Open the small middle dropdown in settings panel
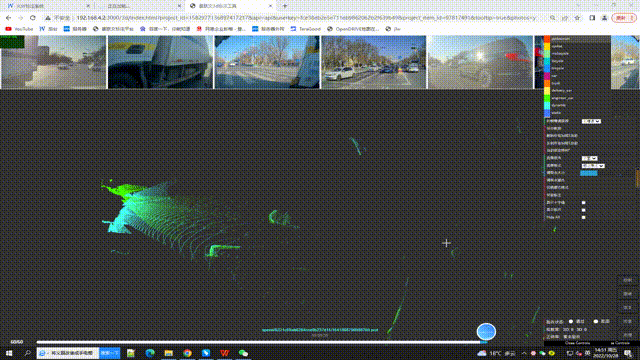 point(589,158)
